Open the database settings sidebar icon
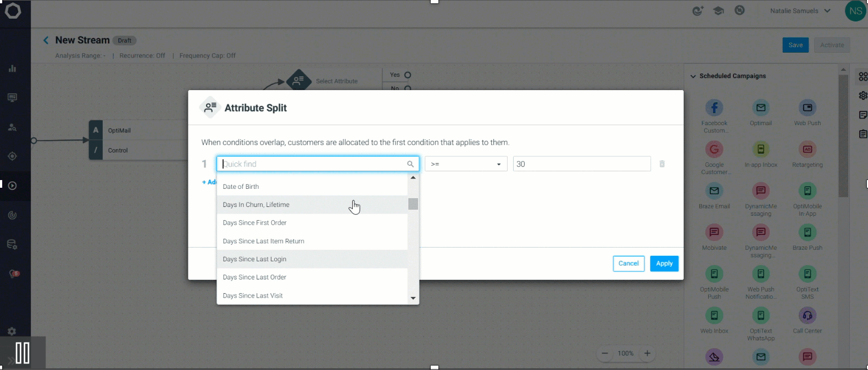 [12, 244]
